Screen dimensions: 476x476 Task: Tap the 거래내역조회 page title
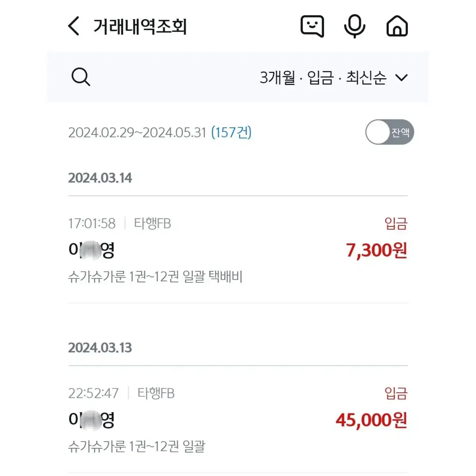pos(140,26)
